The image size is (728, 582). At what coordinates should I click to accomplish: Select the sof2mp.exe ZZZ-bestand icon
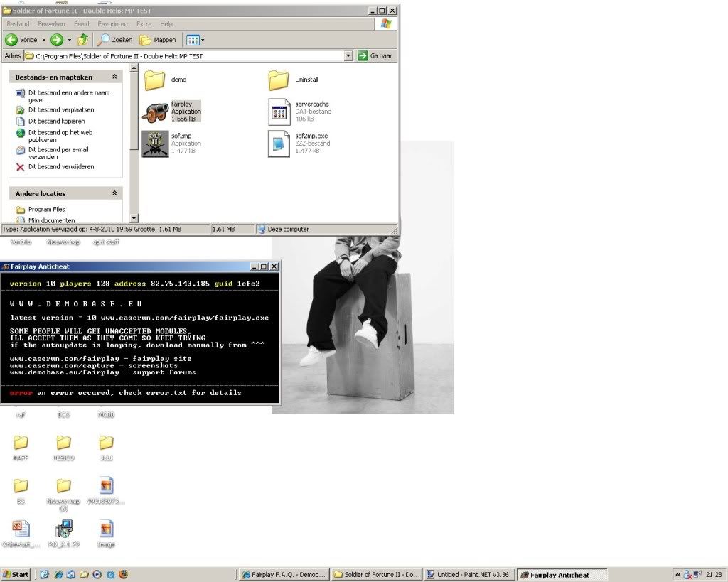277,143
